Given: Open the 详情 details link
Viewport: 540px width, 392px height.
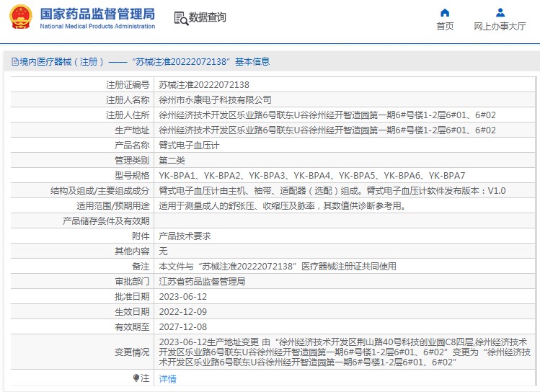Looking at the screenshot, I should [168, 379].
